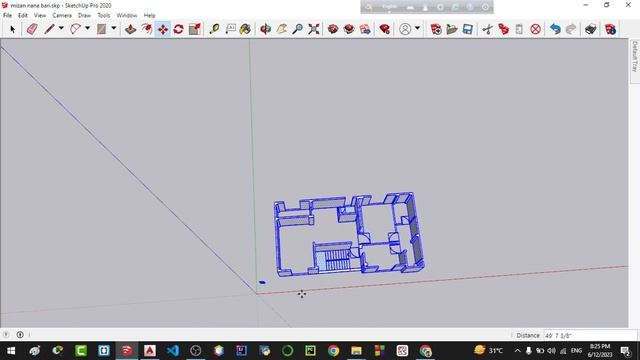This screenshot has height=360, width=640.
Task: Click the New file icon
Action: coord(436,29)
